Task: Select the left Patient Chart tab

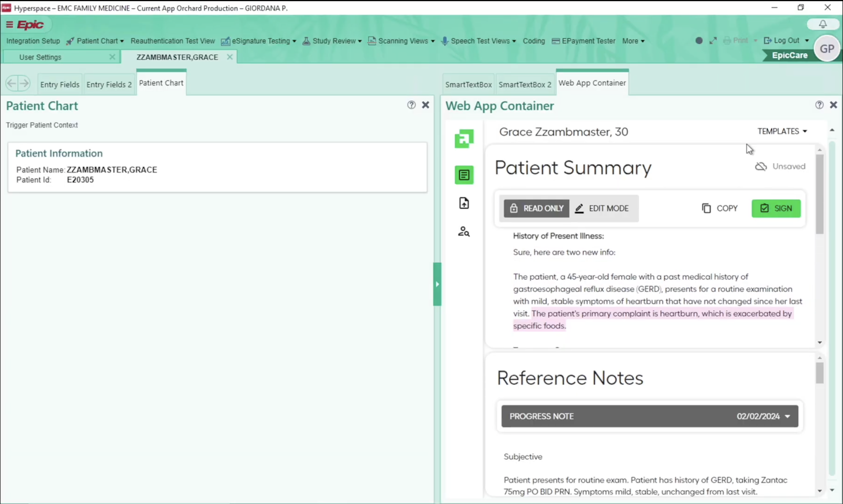Action: tap(161, 83)
